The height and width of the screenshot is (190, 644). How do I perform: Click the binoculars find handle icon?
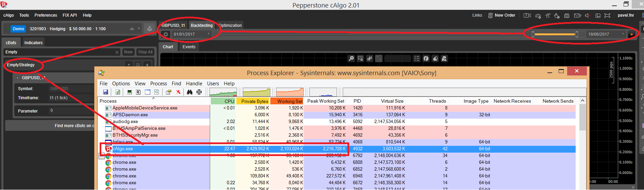190,92
